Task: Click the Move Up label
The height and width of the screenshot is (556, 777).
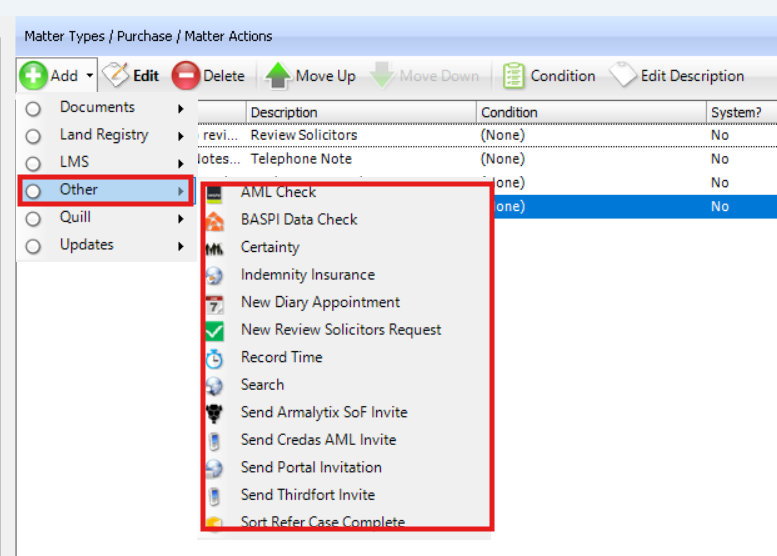Action: tap(326, 76)
